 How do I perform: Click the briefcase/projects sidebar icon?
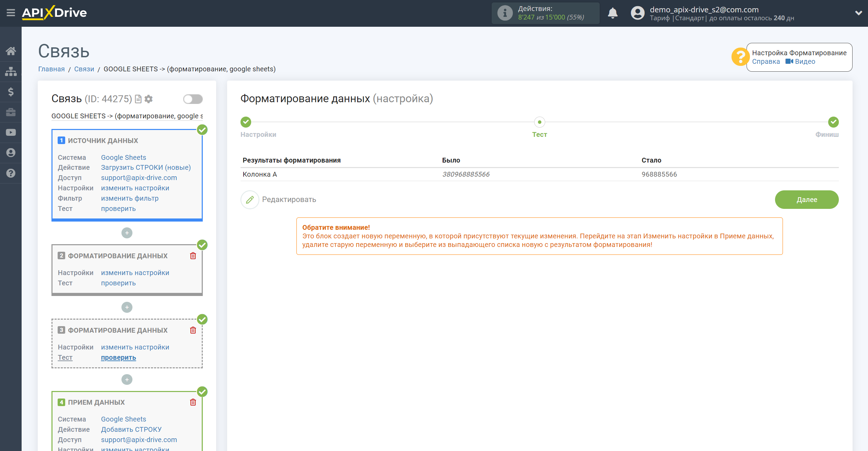click(10, 111)
